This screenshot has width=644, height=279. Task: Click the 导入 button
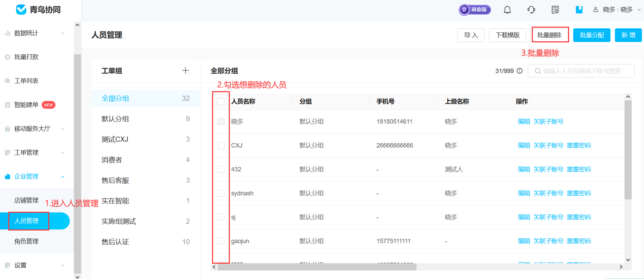pos(471,35)
